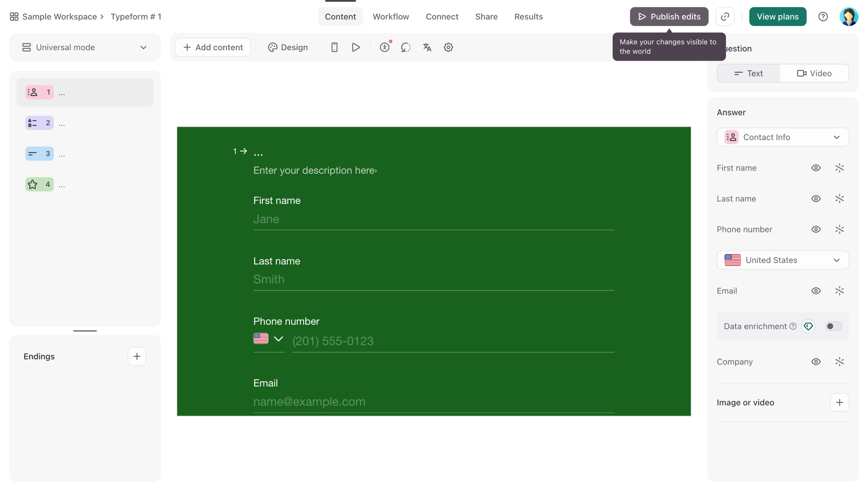Hide the Company field with eye icon
This screenshot has width=868, height=491.
(x=815, y=362)
